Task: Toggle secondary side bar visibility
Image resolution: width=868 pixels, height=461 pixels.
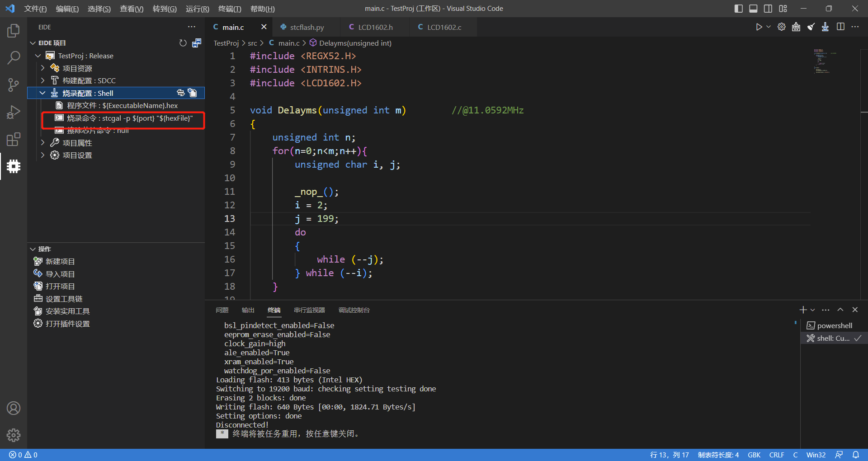Action: click(768, 9)
